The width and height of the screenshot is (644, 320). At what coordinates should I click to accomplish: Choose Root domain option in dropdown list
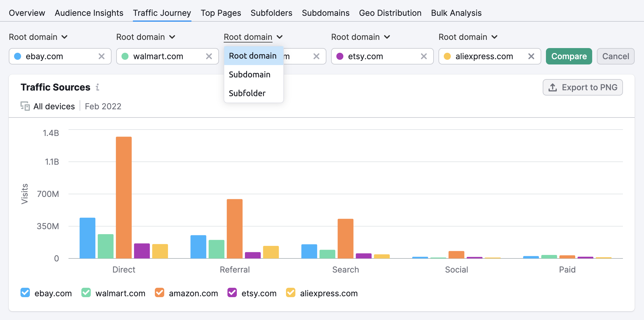click(x=254, y=56)
